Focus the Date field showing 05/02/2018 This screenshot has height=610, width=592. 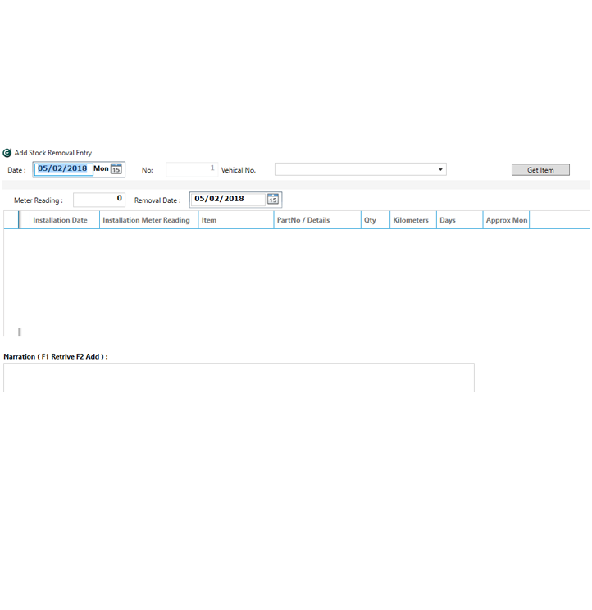tap(63, 169)
